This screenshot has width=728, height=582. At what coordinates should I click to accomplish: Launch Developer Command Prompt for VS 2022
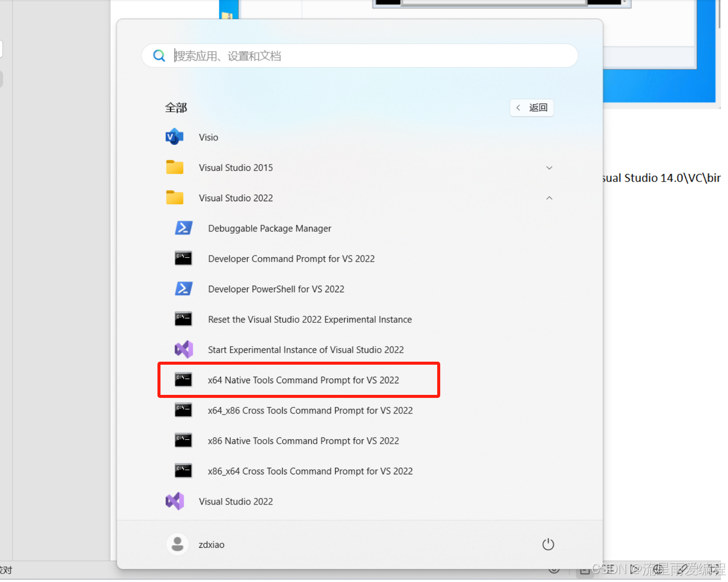pyautogui.click(x=291, y=259)
